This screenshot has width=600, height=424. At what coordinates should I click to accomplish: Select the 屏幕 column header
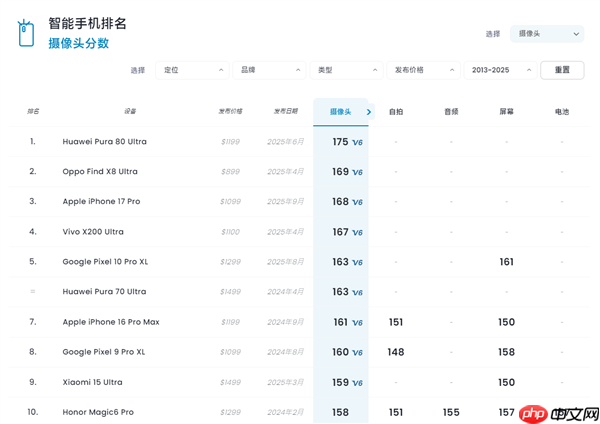pos(507,112)
